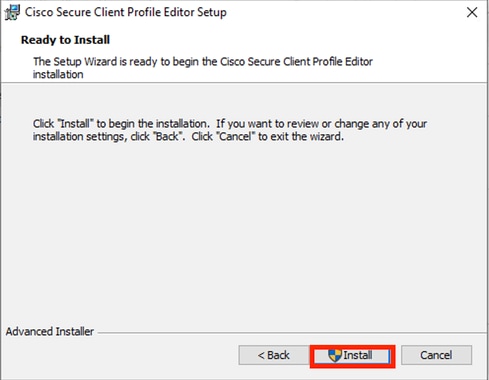Go to previous step using Back button
Image resolution: width=489 pixels, height=380 pixels.
pyautogui.click(x=274, y=355)
